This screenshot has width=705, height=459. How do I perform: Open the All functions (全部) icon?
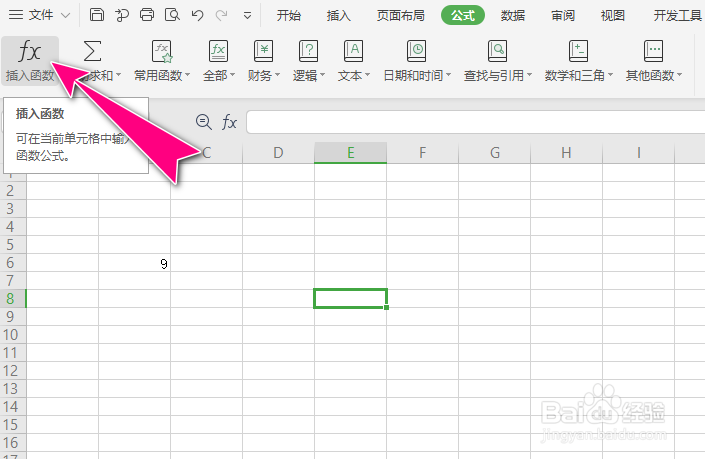[219, 51]
